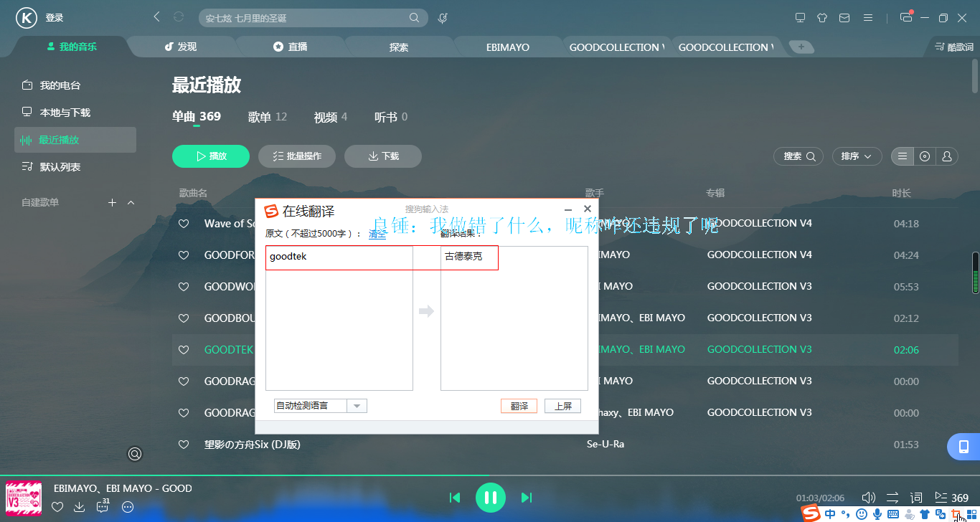
Task: Like the GOODTEK song row
Action: coord(184,350)
